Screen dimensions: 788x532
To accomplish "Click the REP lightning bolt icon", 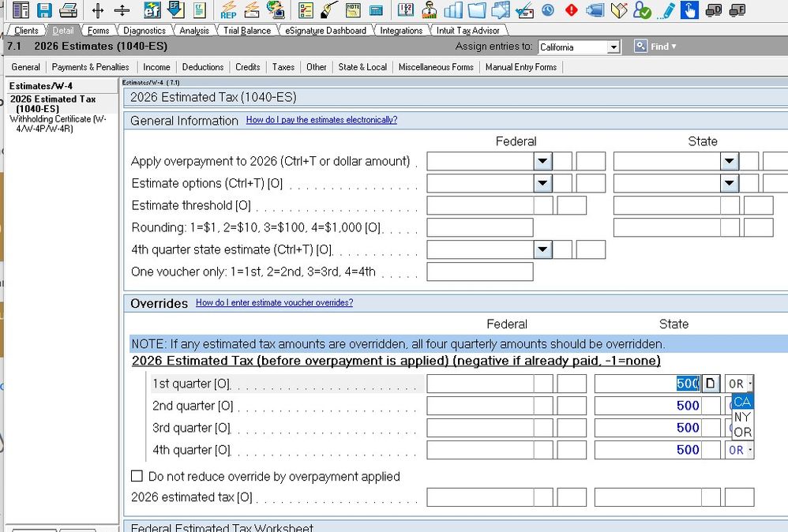I will coord(229,11).
